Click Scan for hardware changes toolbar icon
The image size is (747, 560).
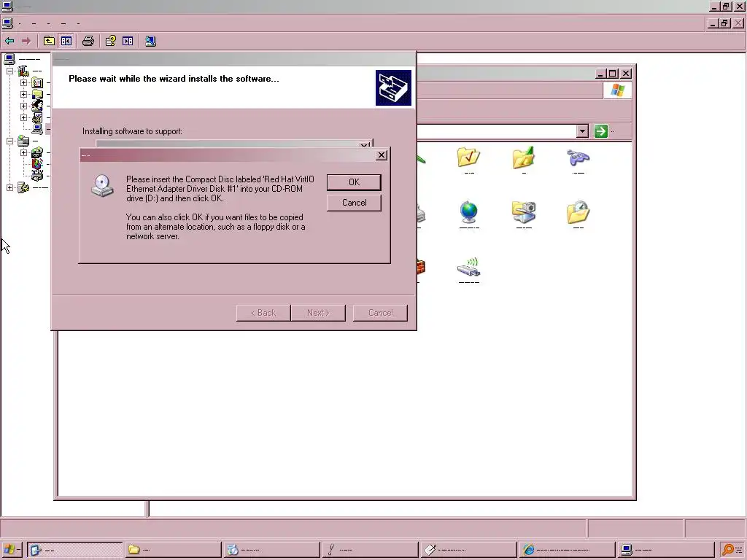150,41
